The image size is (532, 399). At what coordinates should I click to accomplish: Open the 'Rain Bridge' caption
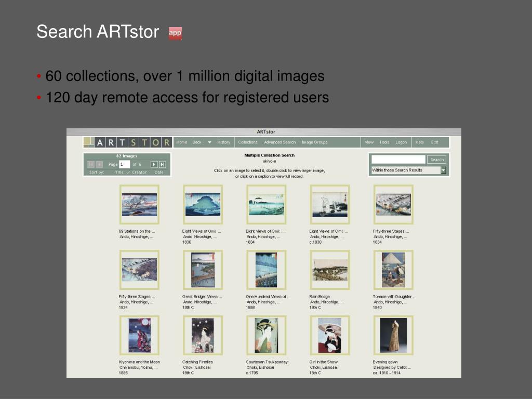point(320,297)
